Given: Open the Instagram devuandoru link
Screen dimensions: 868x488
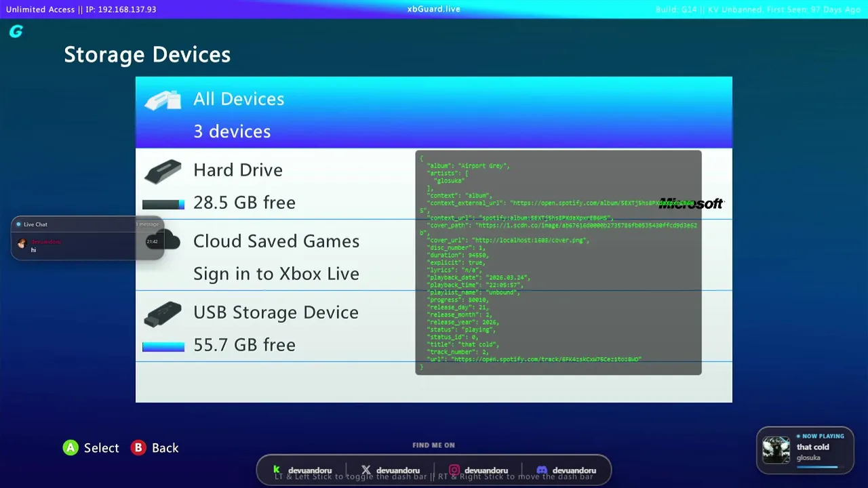Looking at the screenshot, I should click(x=479, y=470).
